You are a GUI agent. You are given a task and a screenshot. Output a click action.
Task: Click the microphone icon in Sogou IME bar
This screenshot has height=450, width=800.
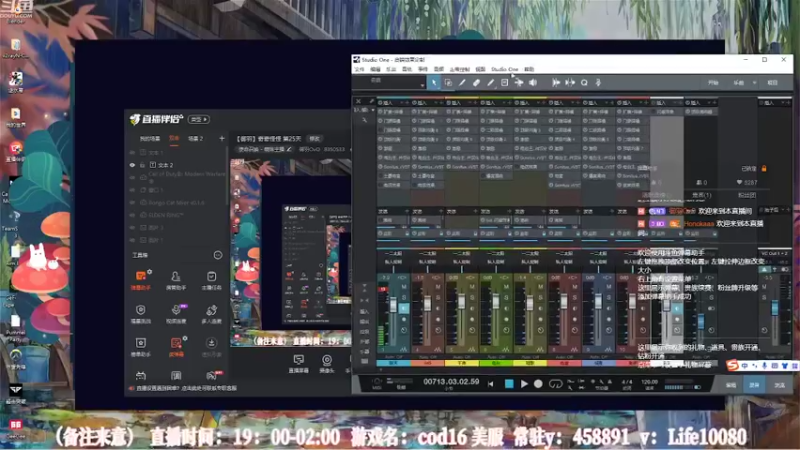tap(764, 366)
